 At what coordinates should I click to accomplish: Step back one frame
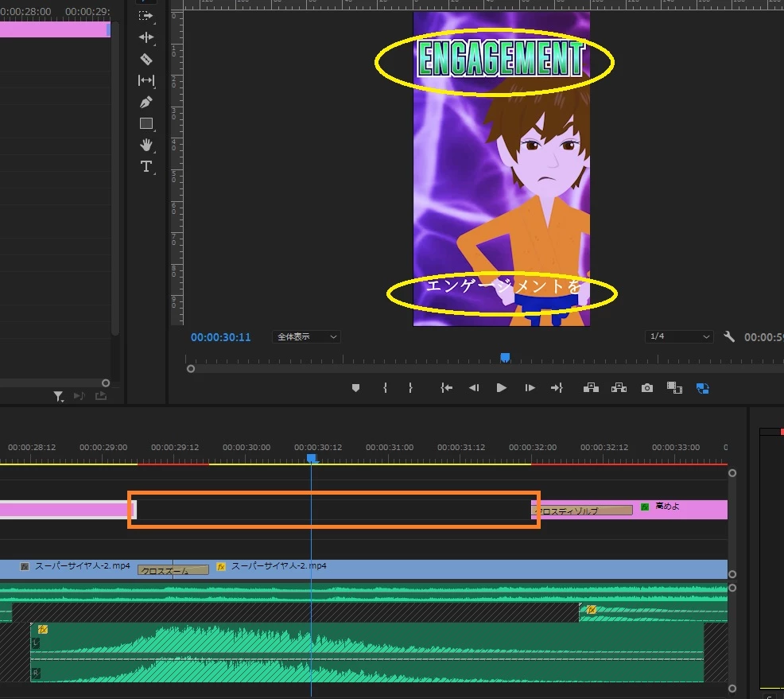[x=474, y=388]
